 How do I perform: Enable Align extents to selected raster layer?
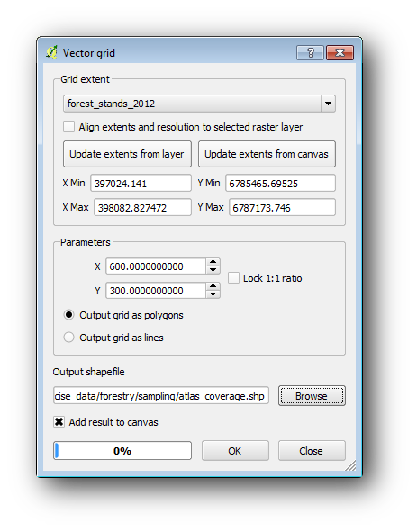69,127
